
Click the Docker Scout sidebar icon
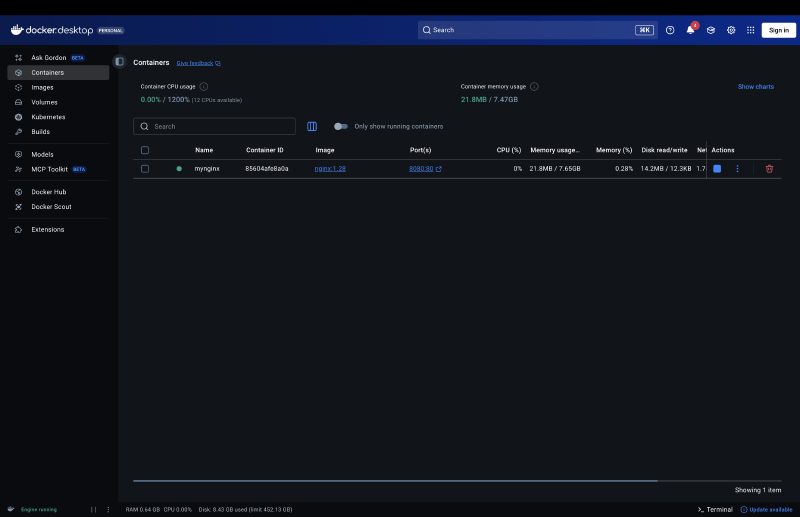click(18, 207)
